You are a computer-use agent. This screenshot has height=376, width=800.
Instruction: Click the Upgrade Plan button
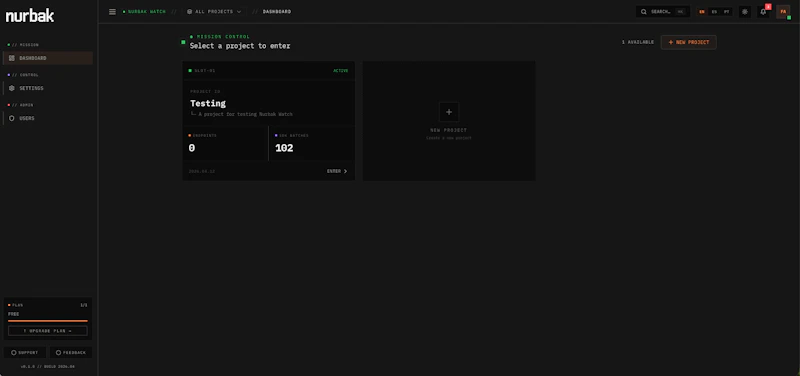coord(48,331)
